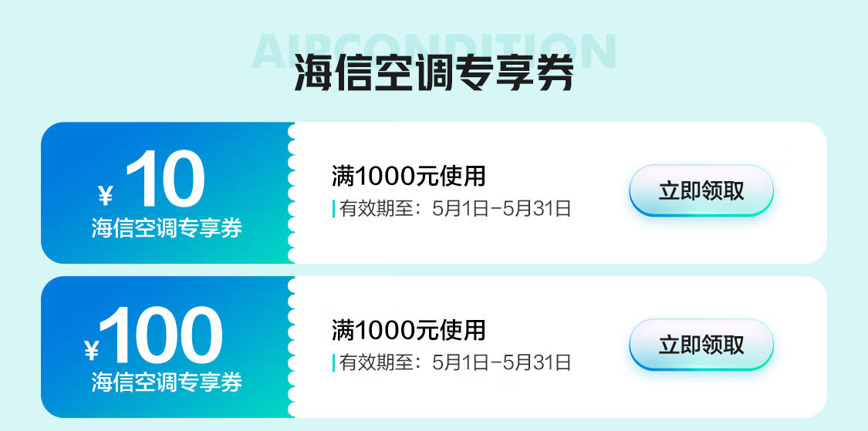Click blank space left of first 立即领取 button

tap(600, 191)
